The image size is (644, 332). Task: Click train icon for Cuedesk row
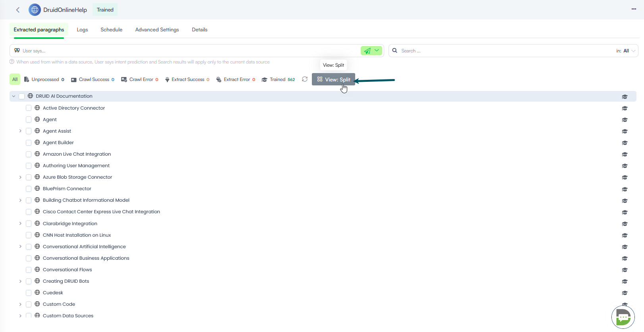tap(625, 293)
